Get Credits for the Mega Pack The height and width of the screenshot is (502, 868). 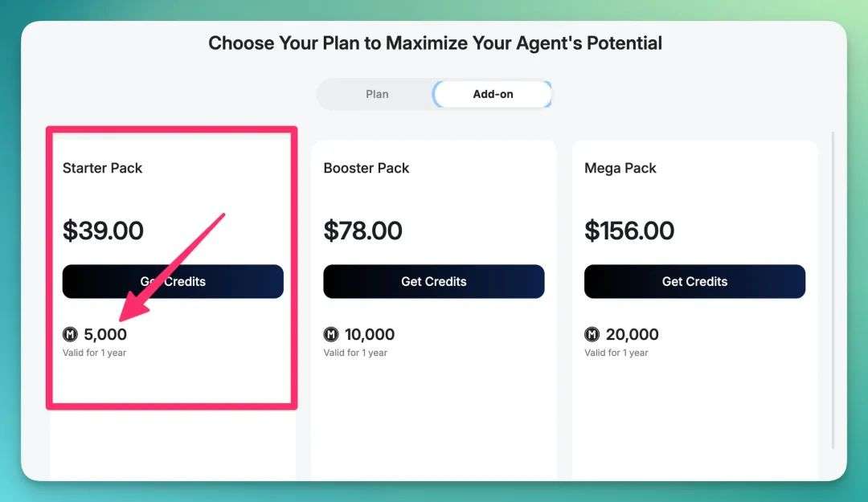(x=694, y=281)
